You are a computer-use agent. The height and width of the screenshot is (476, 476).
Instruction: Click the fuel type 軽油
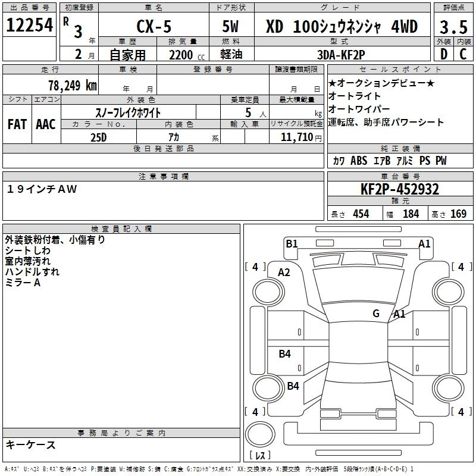click(x=231, y=54)
